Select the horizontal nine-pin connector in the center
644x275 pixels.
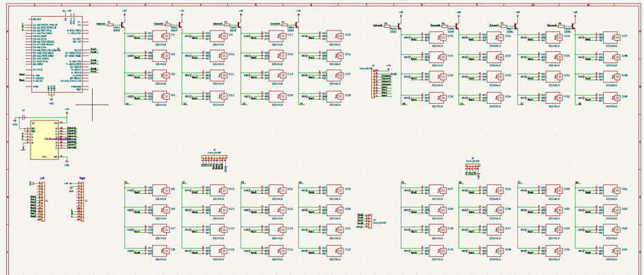(x=215, y=157)
